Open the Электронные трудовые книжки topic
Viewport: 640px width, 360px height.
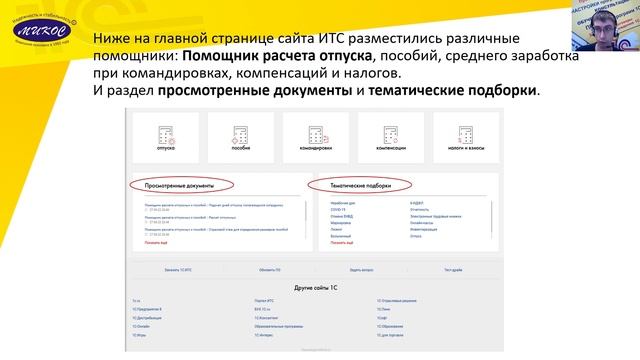[436, 216]
